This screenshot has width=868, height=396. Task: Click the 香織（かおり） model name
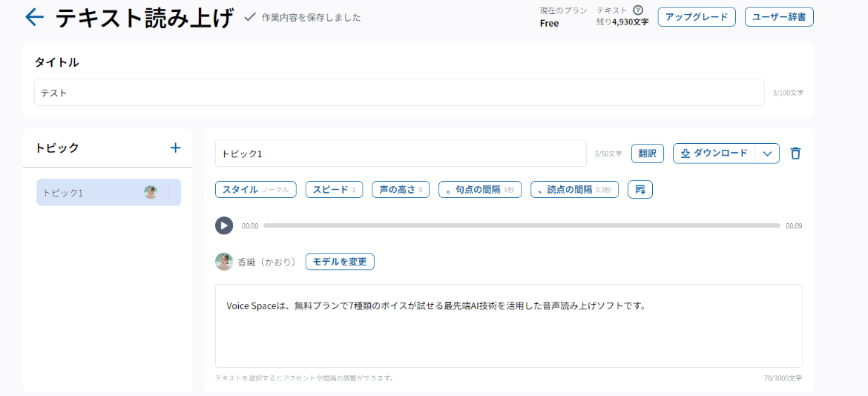pyautogui.click(x=268, y=262)
